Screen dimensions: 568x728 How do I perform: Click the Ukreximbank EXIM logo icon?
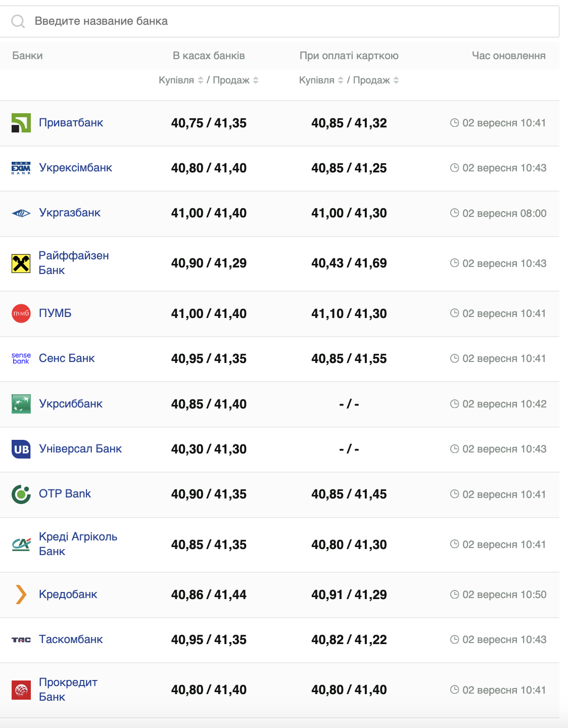pos(21,168)
